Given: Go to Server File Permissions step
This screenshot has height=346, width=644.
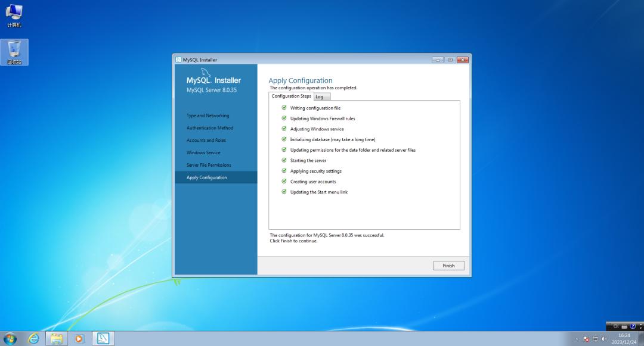Looking at the screenshot, I should pyautogui.click(x=209, y=165).
